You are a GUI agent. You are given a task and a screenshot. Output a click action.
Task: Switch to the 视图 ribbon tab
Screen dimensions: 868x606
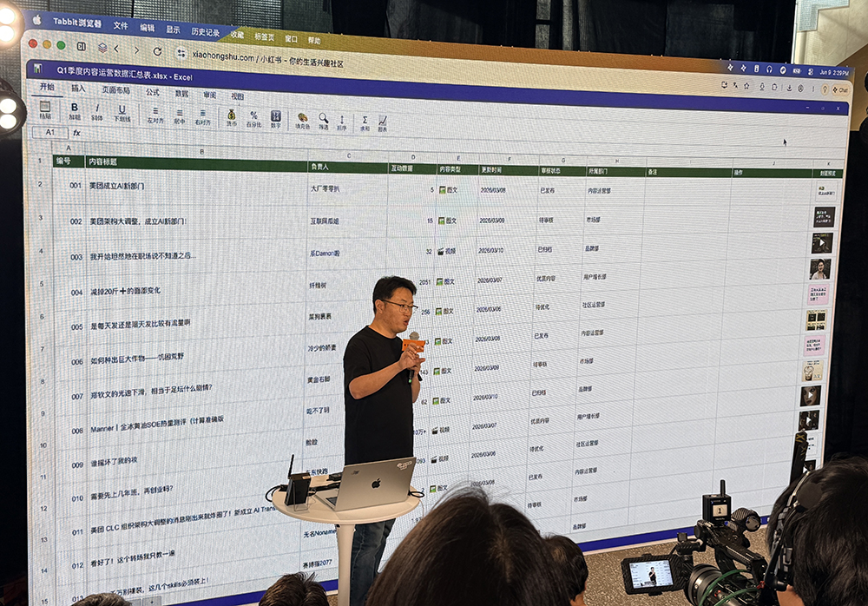point(237,96)
